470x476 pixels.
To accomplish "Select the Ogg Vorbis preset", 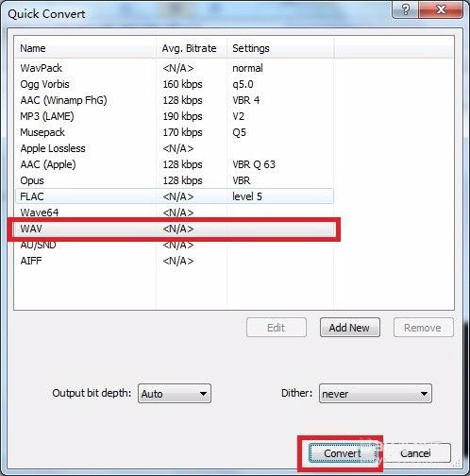I will point(175,84).
